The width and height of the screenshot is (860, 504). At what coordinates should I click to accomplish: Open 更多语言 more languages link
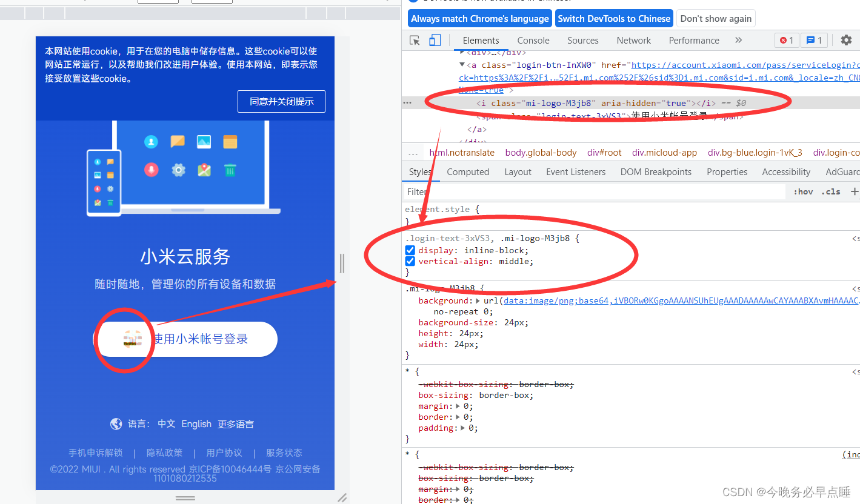[236, 424]
